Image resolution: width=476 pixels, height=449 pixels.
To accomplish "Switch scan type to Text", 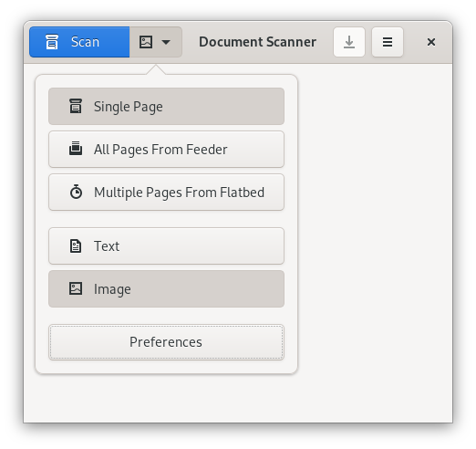I will point(166,245).
